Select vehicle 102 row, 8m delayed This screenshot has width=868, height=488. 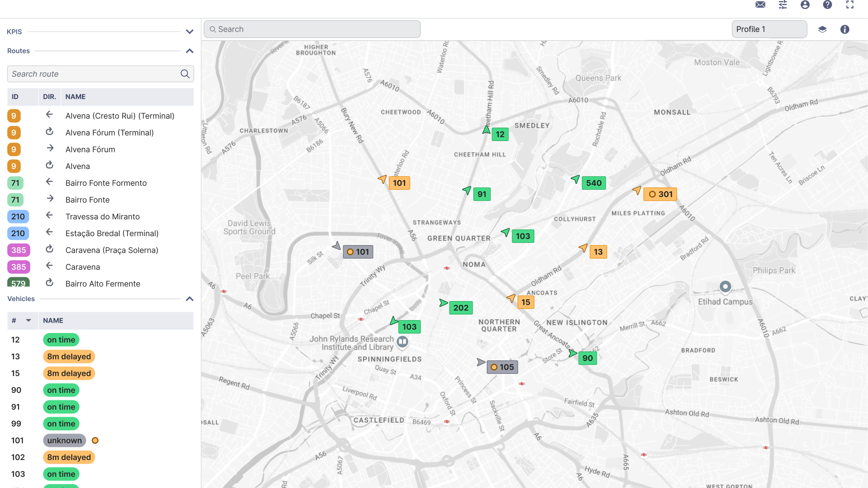pyautogui.click(x=100, y=457)
